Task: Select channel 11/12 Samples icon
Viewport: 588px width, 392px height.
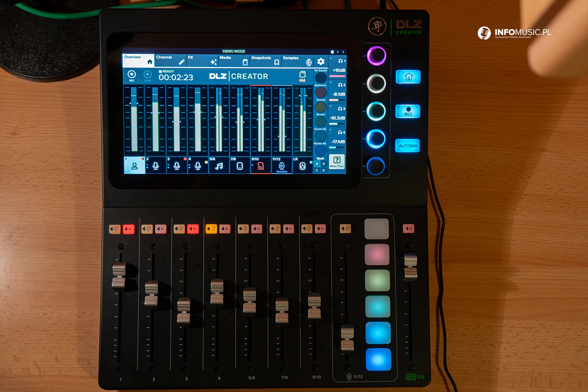Action: (282, 166)
